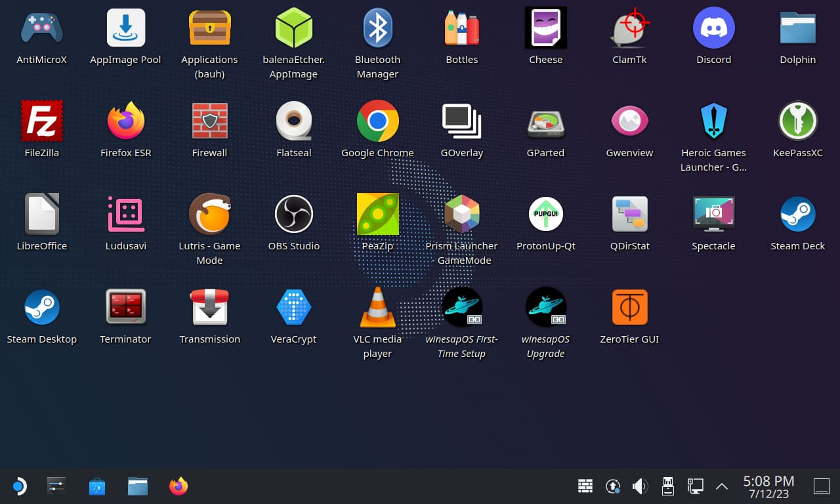Click the Transmission torrent icon

[x=209, y=307]
